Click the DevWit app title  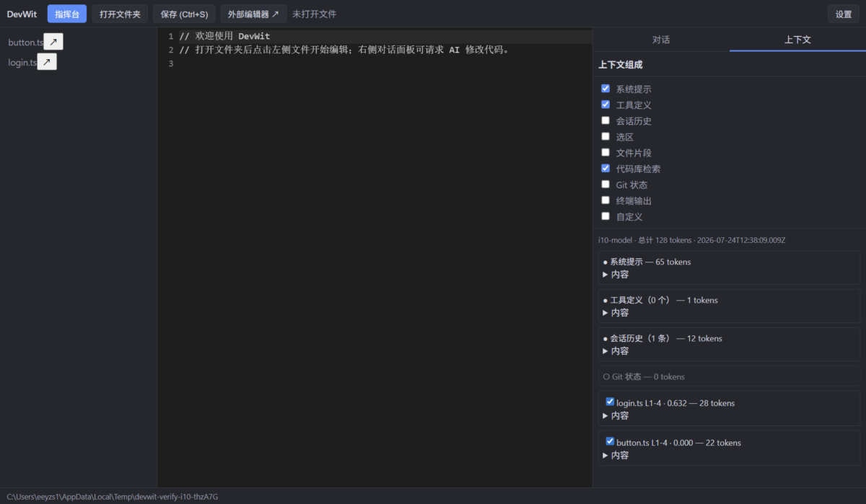point(22,14)
